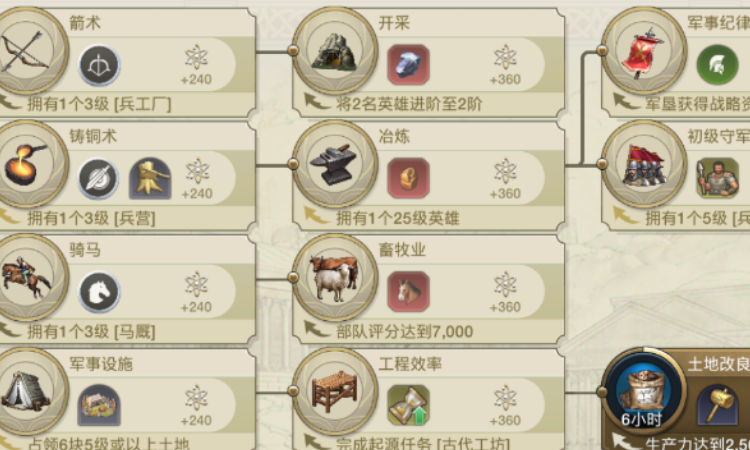Open the 骑马 horse rider icon
The image size is (750, 450).
tap(26, 278)
